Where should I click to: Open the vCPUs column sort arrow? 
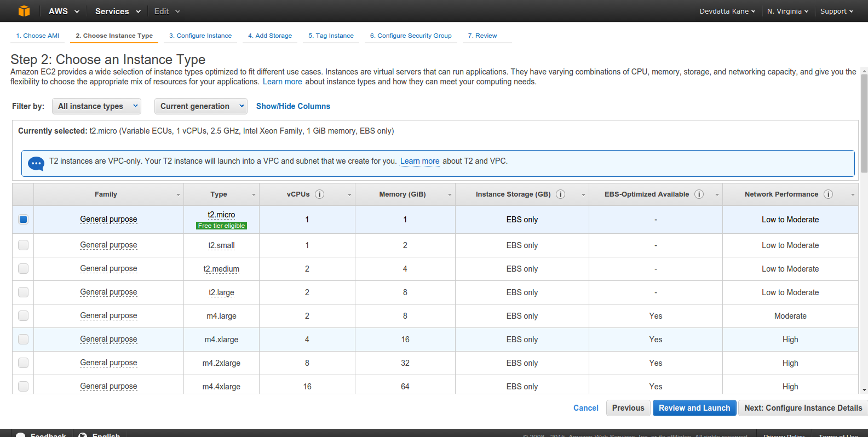[349, 195]
